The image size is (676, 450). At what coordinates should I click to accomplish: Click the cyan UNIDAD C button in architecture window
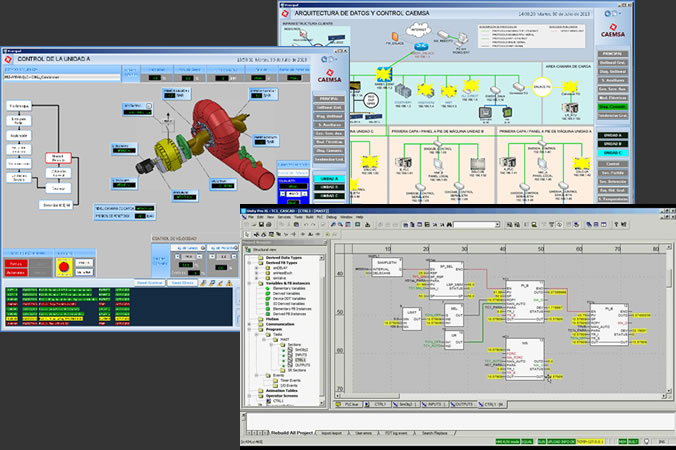(612, 153)
